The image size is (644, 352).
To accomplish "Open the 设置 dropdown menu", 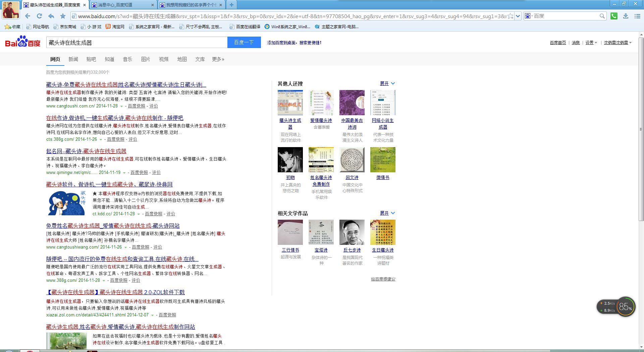I will (591, 43).
